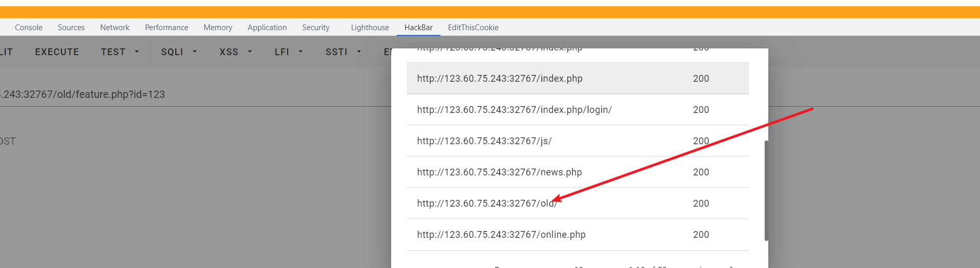Expand the XSS payload dropdown

tap(235, 52)
